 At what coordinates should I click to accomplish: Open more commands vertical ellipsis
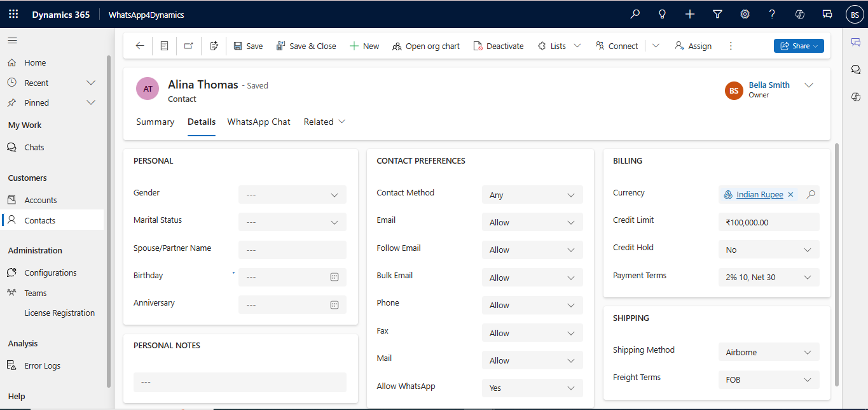coord(731,46)
